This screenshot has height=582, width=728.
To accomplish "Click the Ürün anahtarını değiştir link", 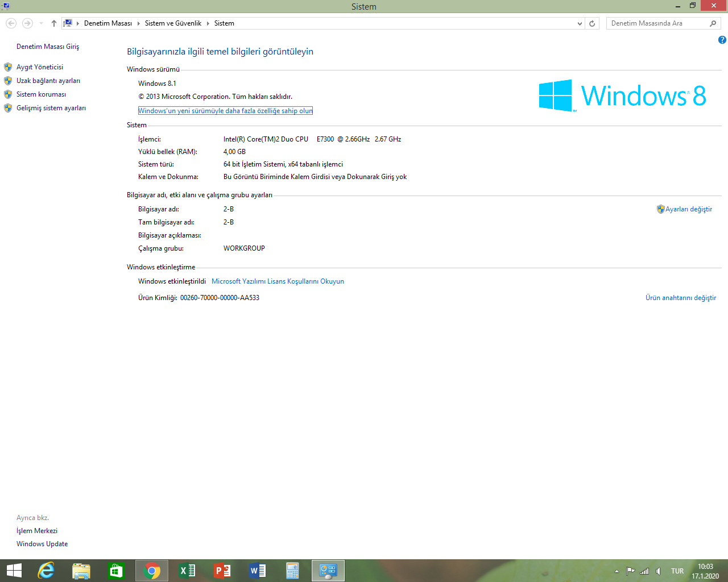I will click(681, 298).
